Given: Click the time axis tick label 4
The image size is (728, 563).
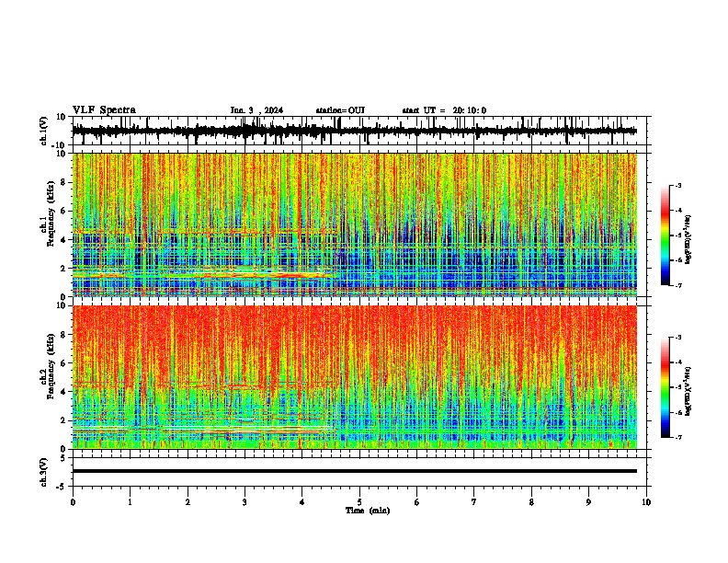Looking at the screenshot, I should tap(302, 502).
